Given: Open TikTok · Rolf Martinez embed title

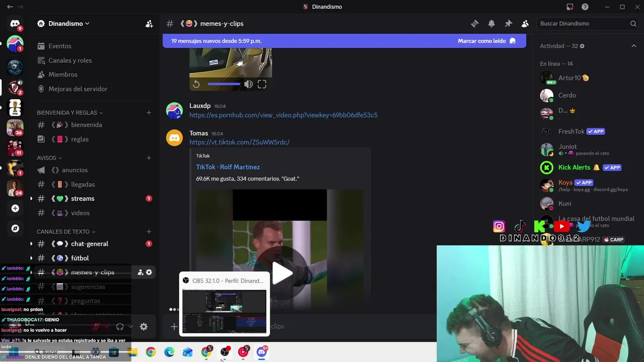Looking at the screenshot, I should point(228,167).
